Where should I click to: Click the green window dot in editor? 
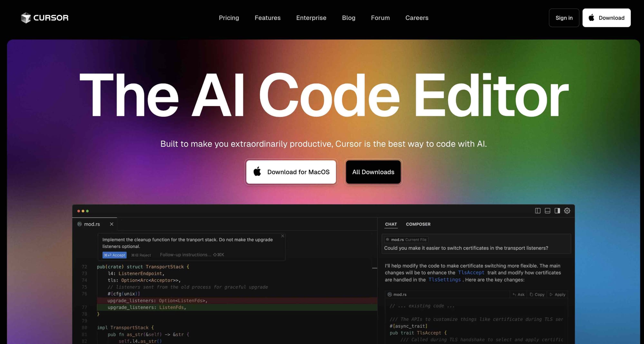pyautogui.click(x=87, y=211)
